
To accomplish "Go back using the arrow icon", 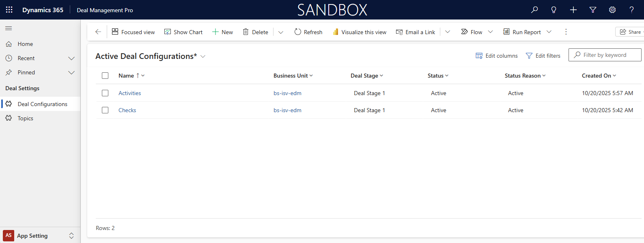I will (x=98, y=32).
